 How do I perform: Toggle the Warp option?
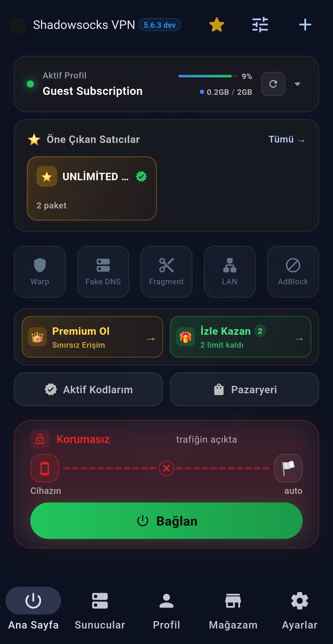(x=40, y=272)
